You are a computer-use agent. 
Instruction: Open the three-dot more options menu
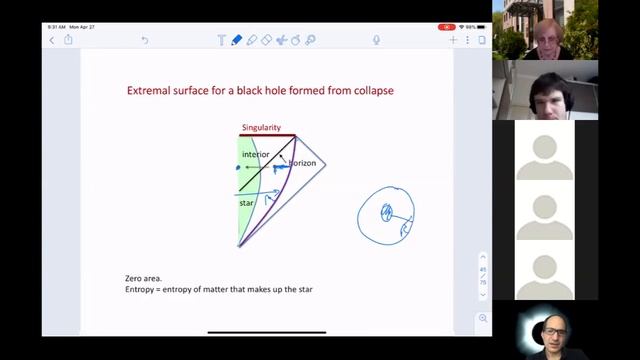pyautogui.click(x=467, y=40)
